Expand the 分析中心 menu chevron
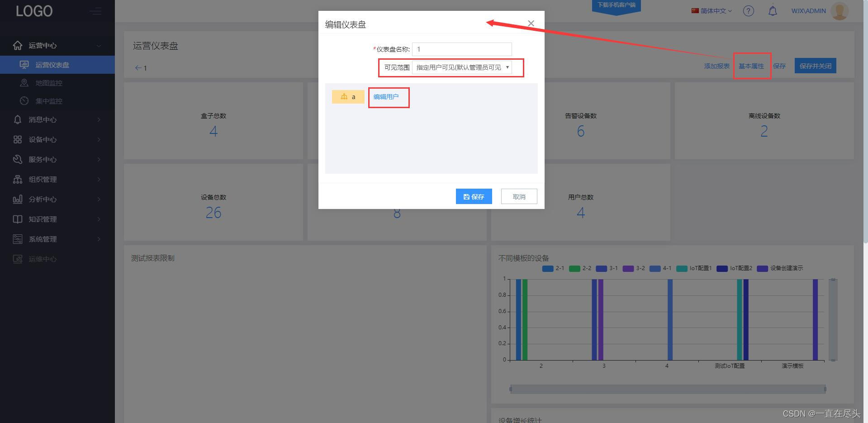Viewport: 868px width, 423px height. [x=99, y=199]
